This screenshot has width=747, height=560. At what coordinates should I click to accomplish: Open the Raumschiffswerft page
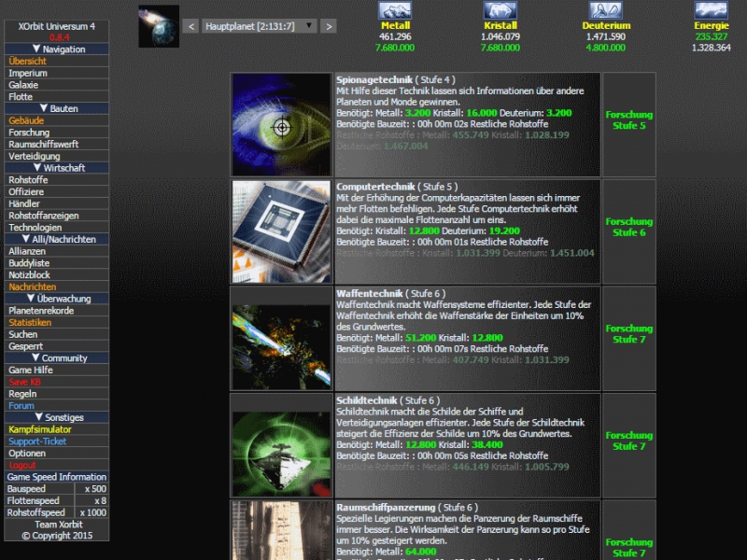[43, 145]
